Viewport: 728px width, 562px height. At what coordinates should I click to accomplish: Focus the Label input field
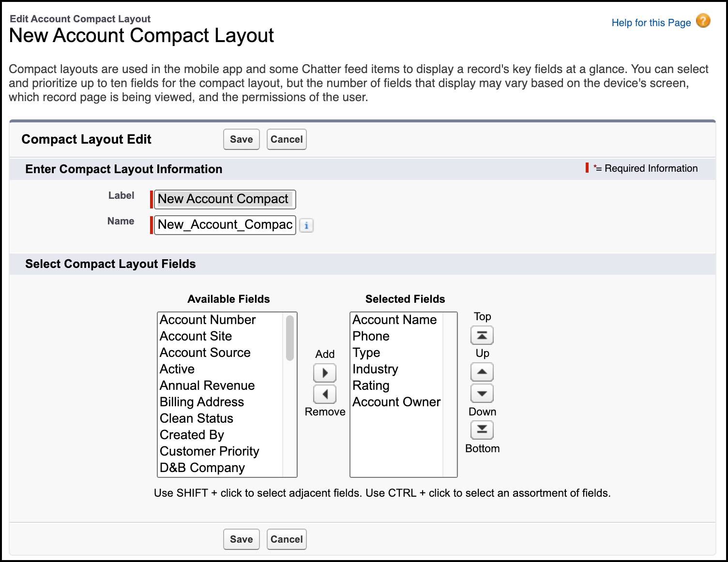[x=225, y=199]
